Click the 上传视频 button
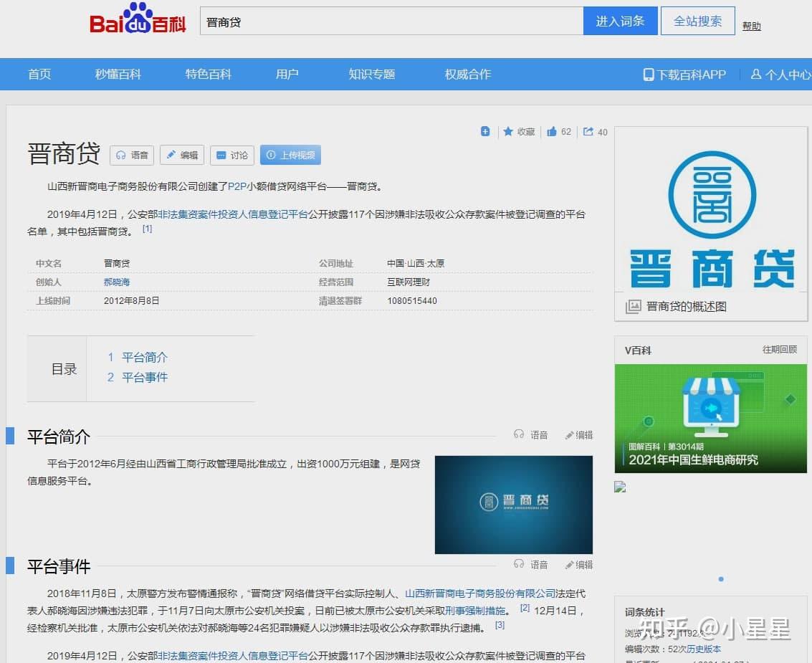Screen dimensions: 812x663 (x=290, y=155)
